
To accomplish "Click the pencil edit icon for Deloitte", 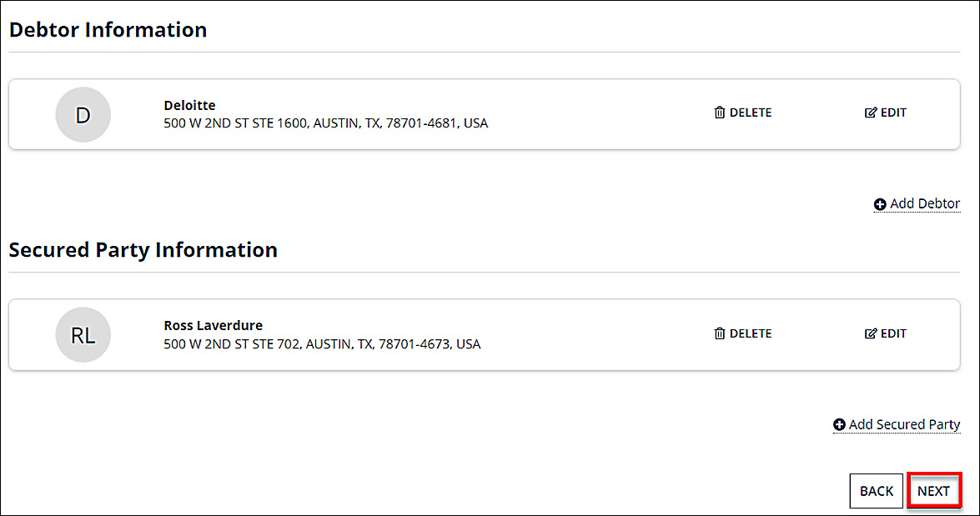I will [871, 113].
